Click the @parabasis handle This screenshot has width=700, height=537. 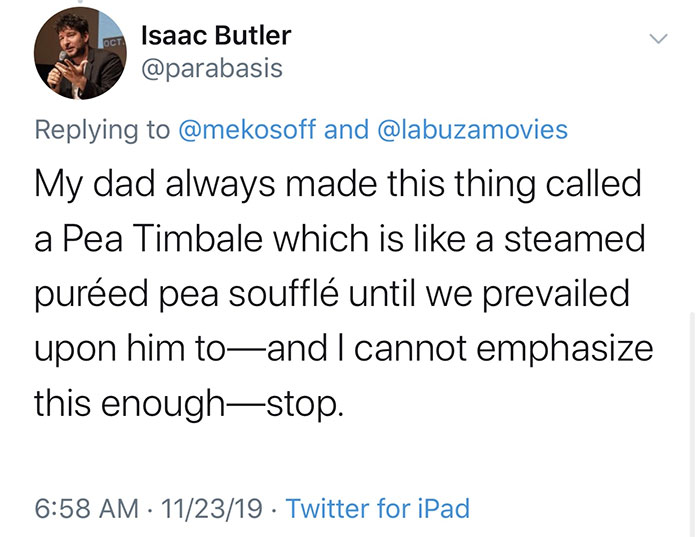tap(211, 68)
